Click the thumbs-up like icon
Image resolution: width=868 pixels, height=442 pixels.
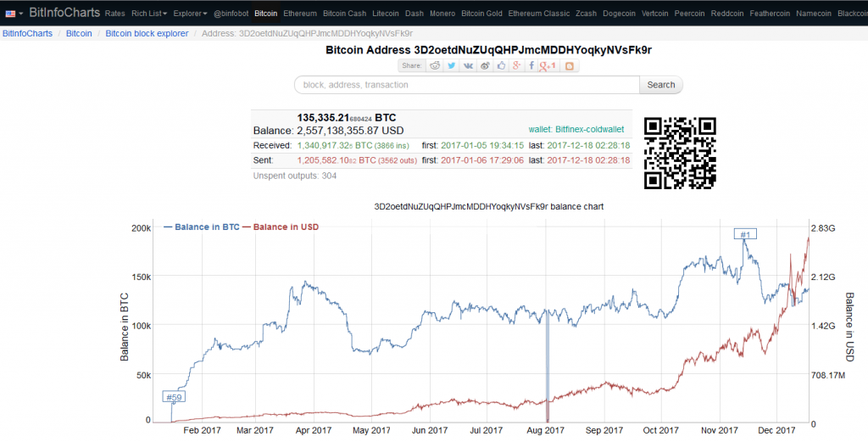click(500, 65)
